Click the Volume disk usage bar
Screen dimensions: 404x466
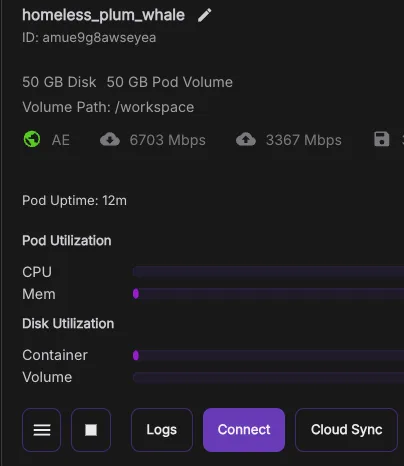pyautogui.click(x=268, y=377)
